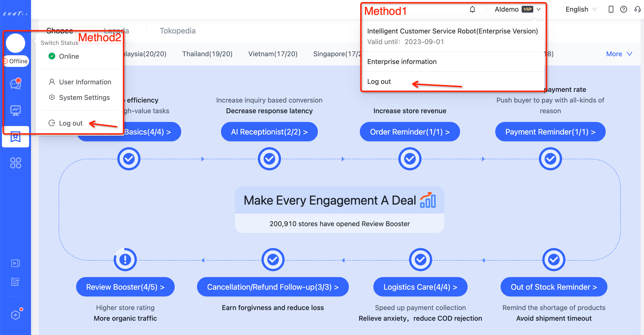Open the video tutorial sidebar icon
The width and height of the screenshot is (644, 335).
point(15,263)
